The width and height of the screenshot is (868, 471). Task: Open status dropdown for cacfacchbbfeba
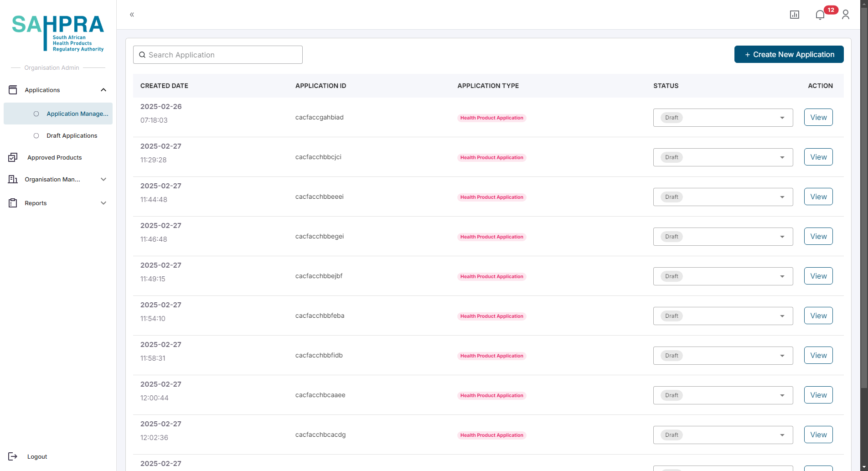(x=723, y=316)
